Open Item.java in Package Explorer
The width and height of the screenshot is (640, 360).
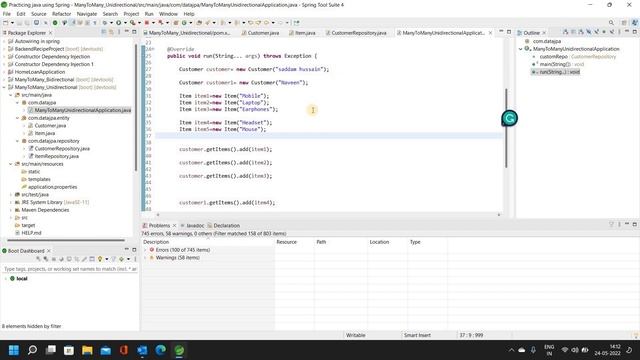click(x=44, y=133)
